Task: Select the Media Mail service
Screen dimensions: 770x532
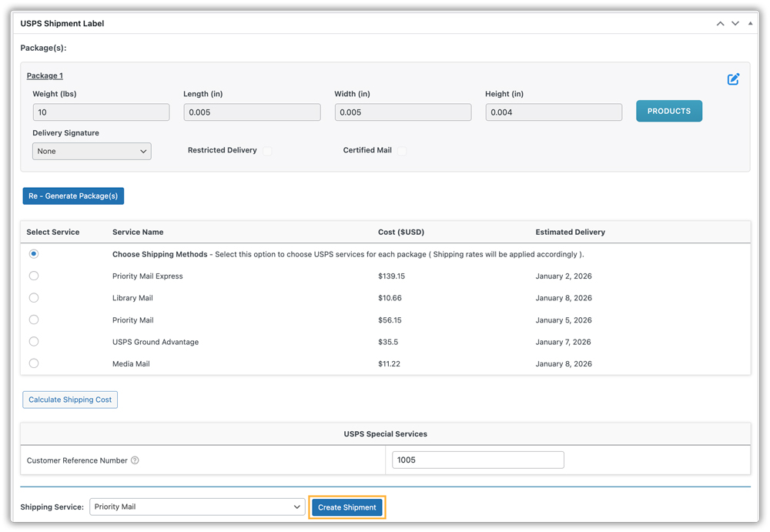Action: tap(33, 363)
